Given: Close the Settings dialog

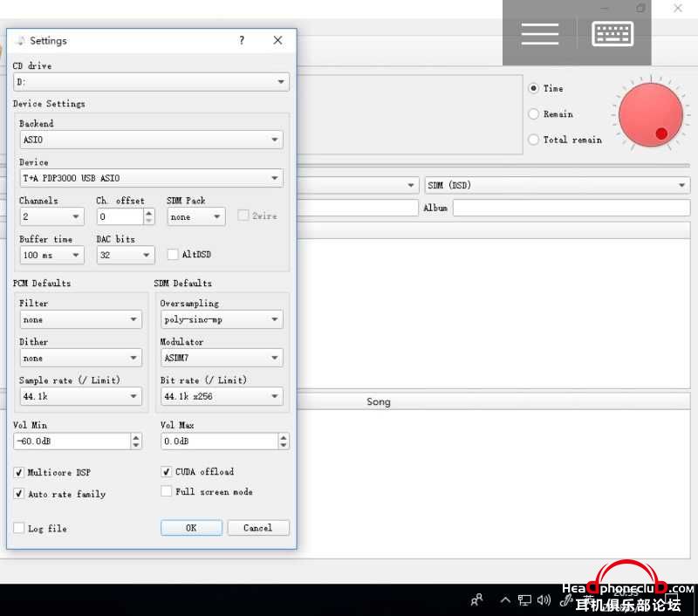Looking at the screenshot, I should (x=277, y=40).
